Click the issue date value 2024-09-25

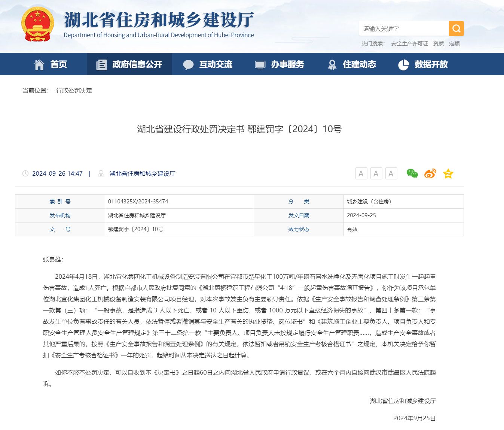click(x=361, y=215)
